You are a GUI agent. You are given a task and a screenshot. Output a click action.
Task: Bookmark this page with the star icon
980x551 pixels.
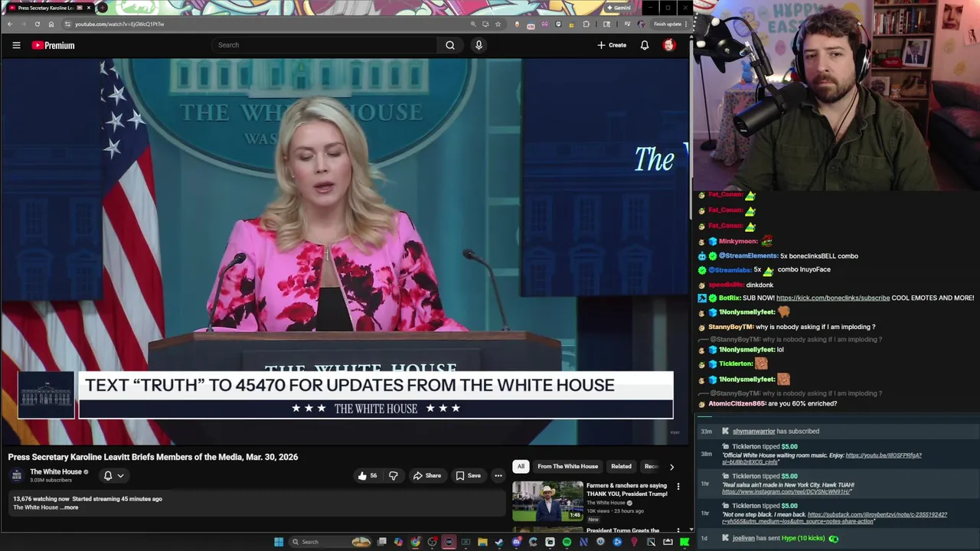pos(498,24)
